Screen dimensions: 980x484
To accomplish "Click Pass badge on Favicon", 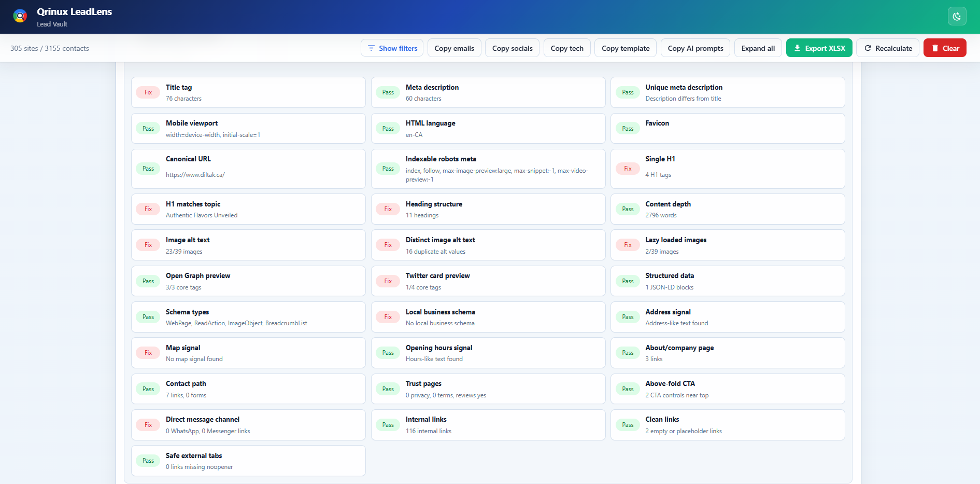I will click(628, 129).
